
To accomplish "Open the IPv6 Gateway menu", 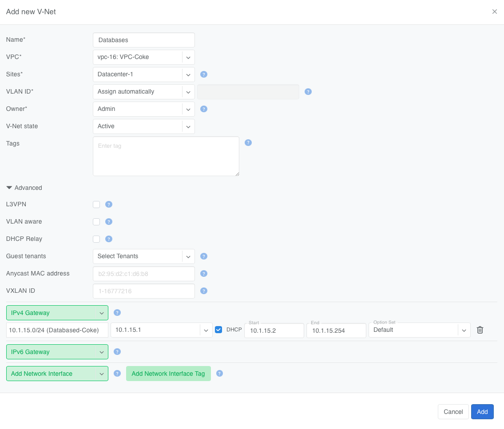I will pos(57,352).
